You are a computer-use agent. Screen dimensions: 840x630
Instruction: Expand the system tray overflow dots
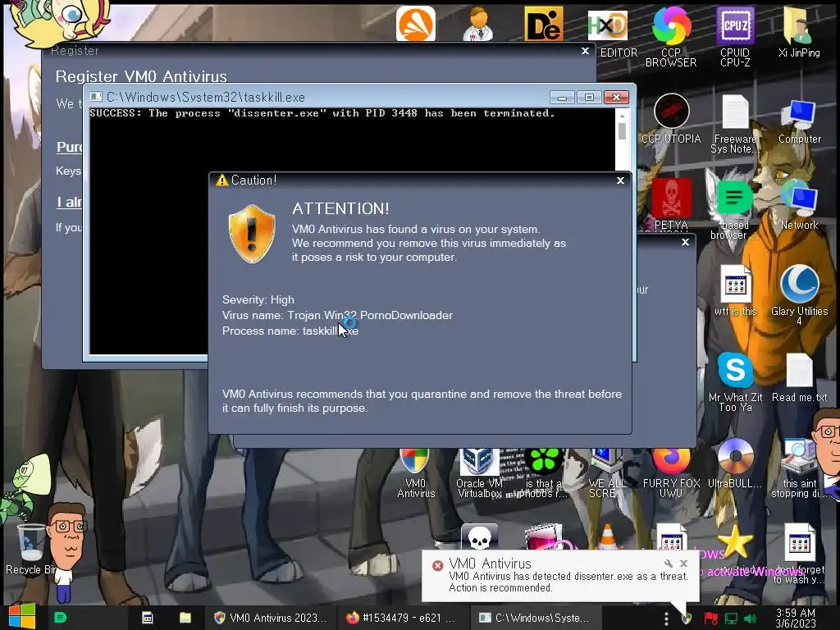pos(666,619)
